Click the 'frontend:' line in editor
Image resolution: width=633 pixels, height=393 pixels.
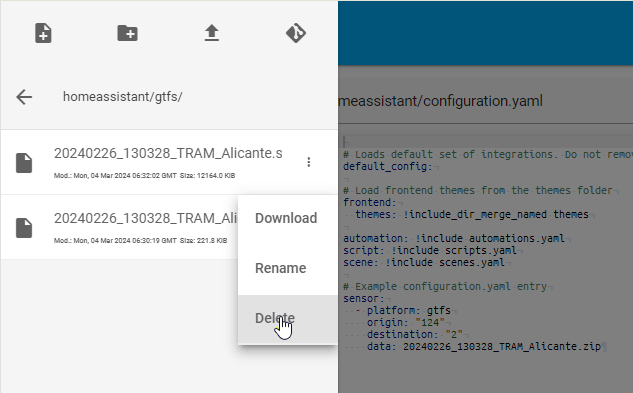click(370, 202)
